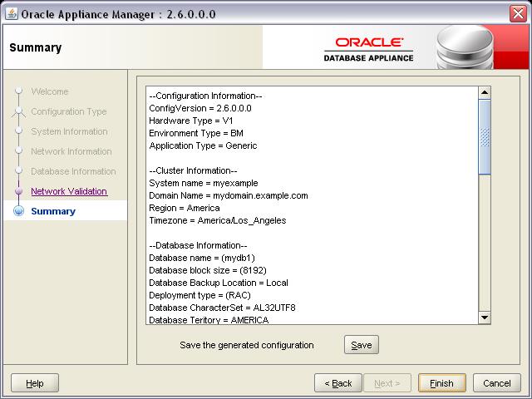
Task: Open Help for the wizard
Action: [x=35, y=383]
